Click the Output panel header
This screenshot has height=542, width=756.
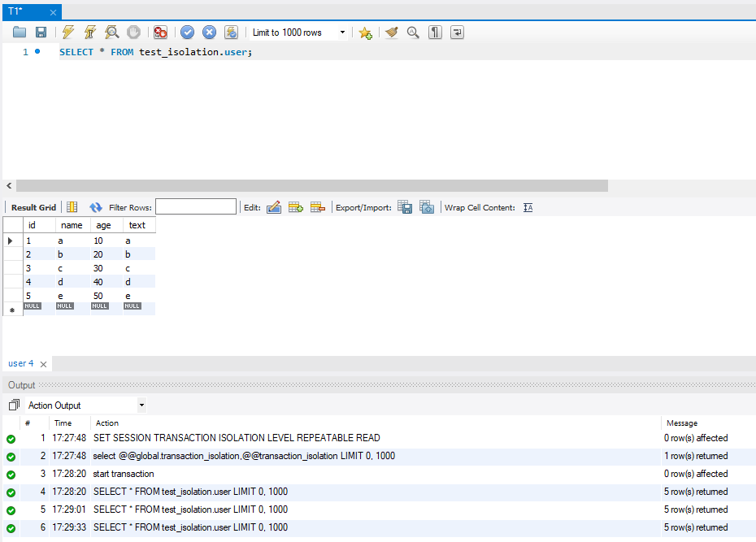pos(379,385)
